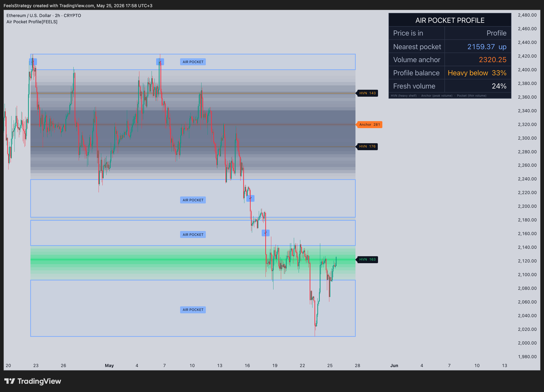Screen dimensions: 544x392
Task: Click the Air Pocket Profile[FEELS] indicator name
Action: [x=32, y=22]
